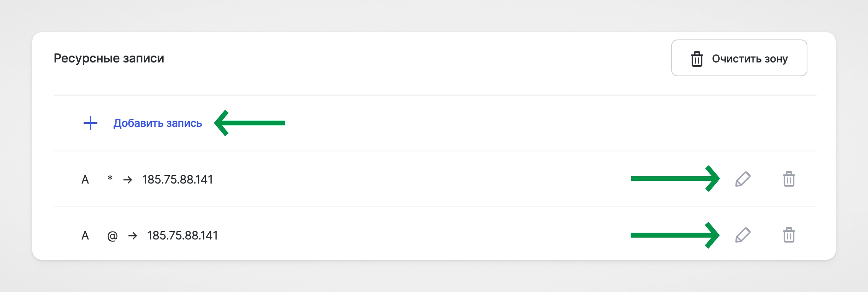Click the small arrow in the * record
The height and width of the screenshot is (292, 868).
pyautogui.click(x=128, y=180)
